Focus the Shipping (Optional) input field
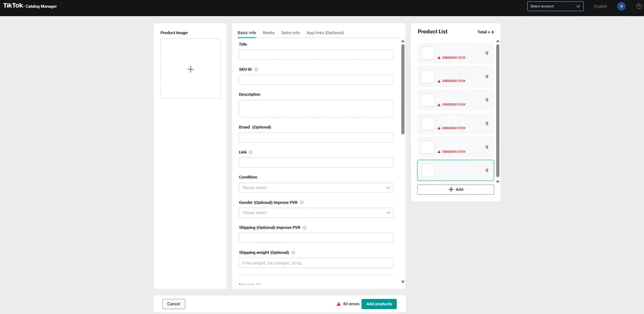Screen dimensions: 644x314 (316, 238)
